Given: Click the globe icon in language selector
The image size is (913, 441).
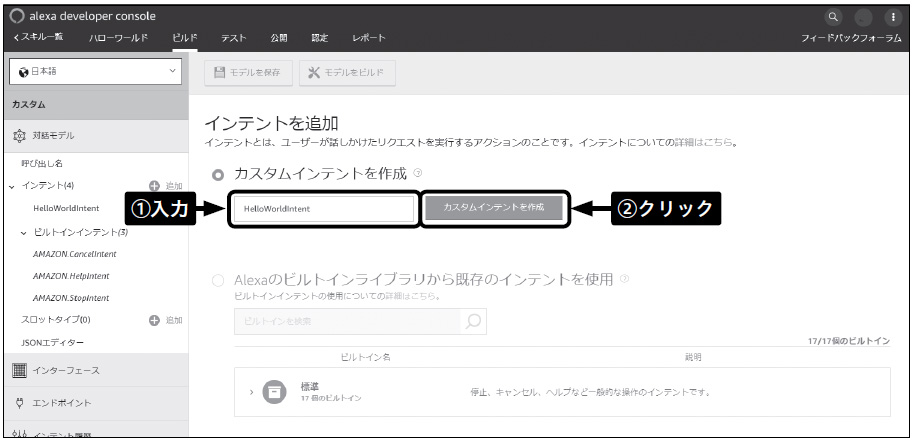Looking at the screenshot, I should coord(23,72).
